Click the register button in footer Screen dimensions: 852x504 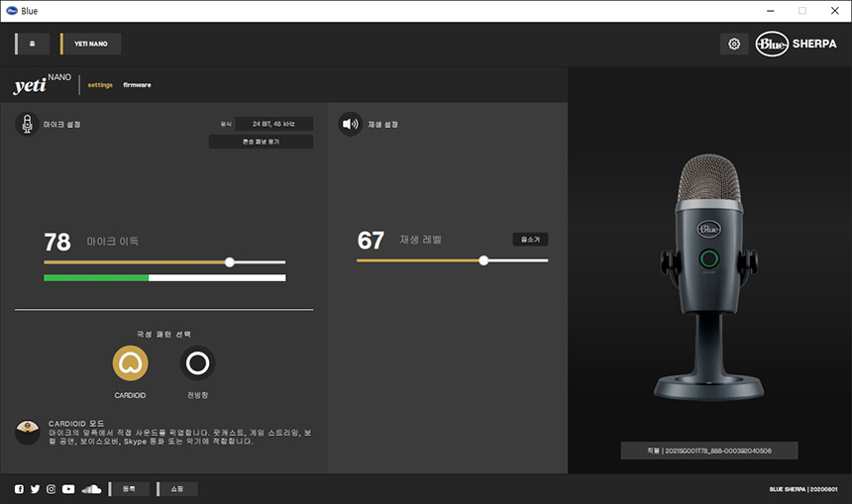click(129, 489)
